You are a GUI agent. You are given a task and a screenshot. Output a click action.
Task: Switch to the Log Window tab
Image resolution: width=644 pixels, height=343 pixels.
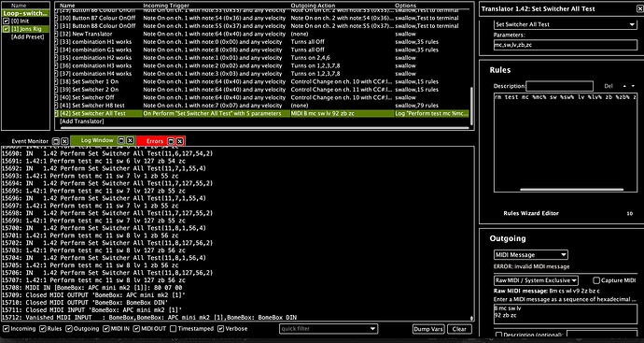coord(97,140)
